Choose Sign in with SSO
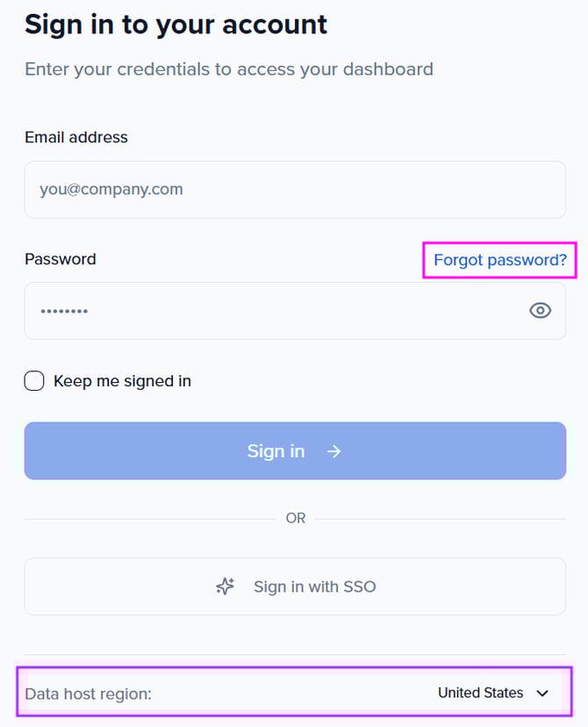588x727 pixels. coord(295,587)
